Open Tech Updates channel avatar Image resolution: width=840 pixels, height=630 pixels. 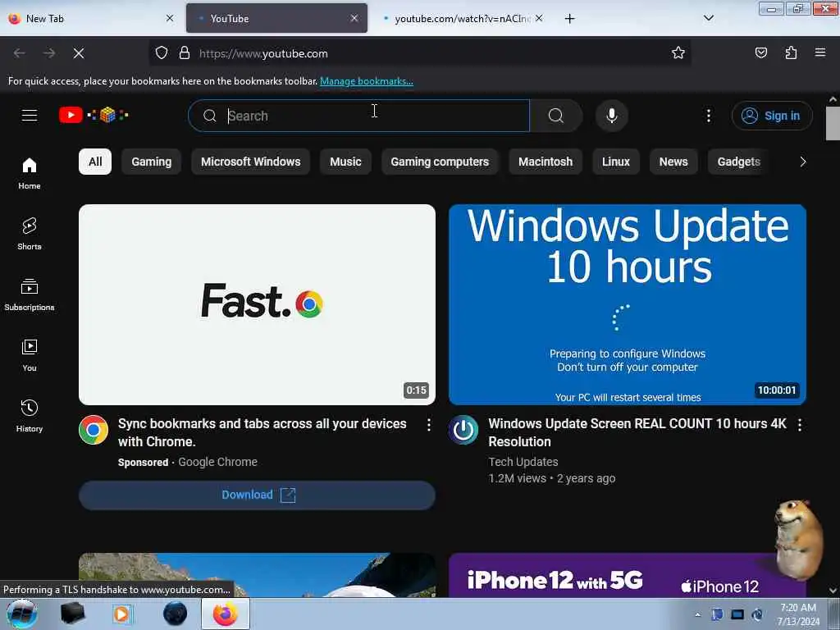[463, 430]
